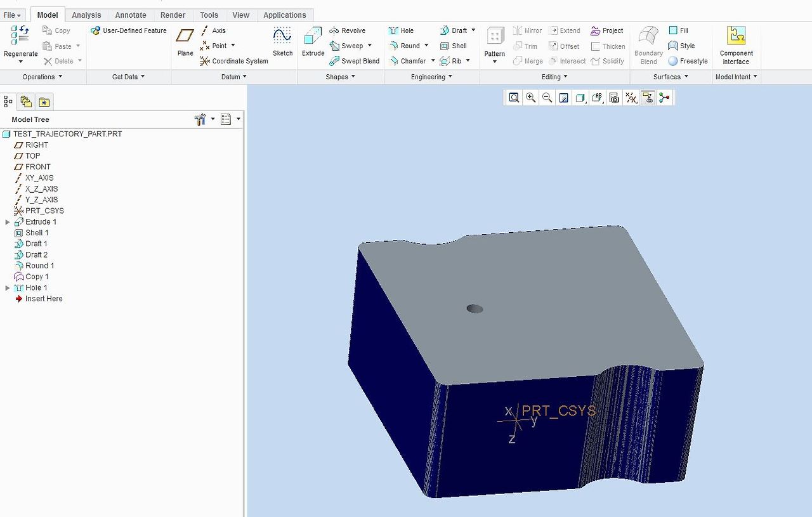Expand the Shapes group dropdown

click(x=341, y=77)
